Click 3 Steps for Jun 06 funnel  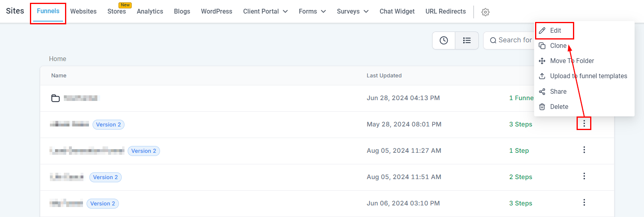[521, 203]
